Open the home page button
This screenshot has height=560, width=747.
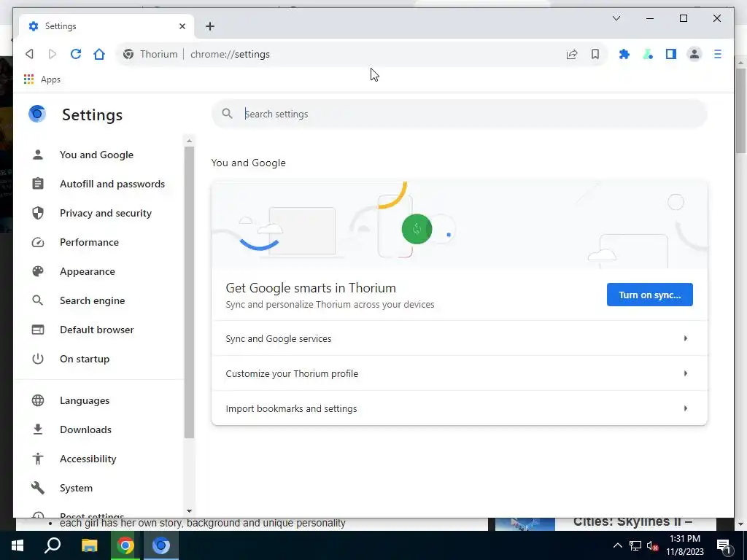(x=99, y=54)
